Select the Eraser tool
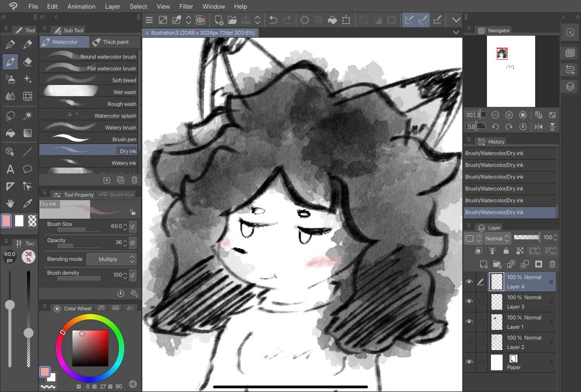581x392 pixels. click(x=27, y=62)
